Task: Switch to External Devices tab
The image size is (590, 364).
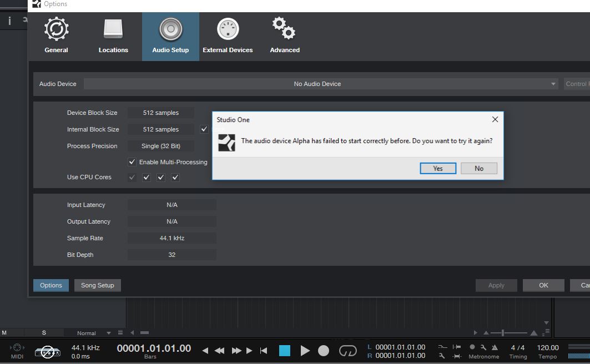Action: (x=228, y=36)
